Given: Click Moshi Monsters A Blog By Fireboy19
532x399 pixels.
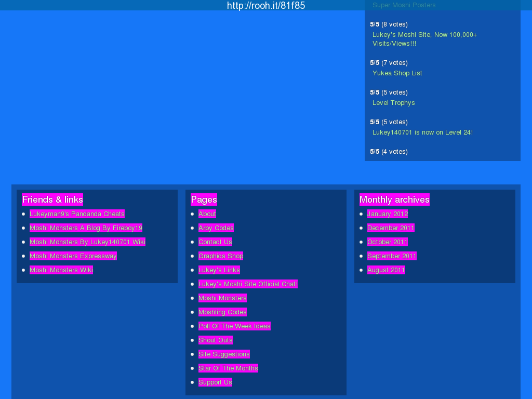Looking at the screenshot, I should coord(86,228).
